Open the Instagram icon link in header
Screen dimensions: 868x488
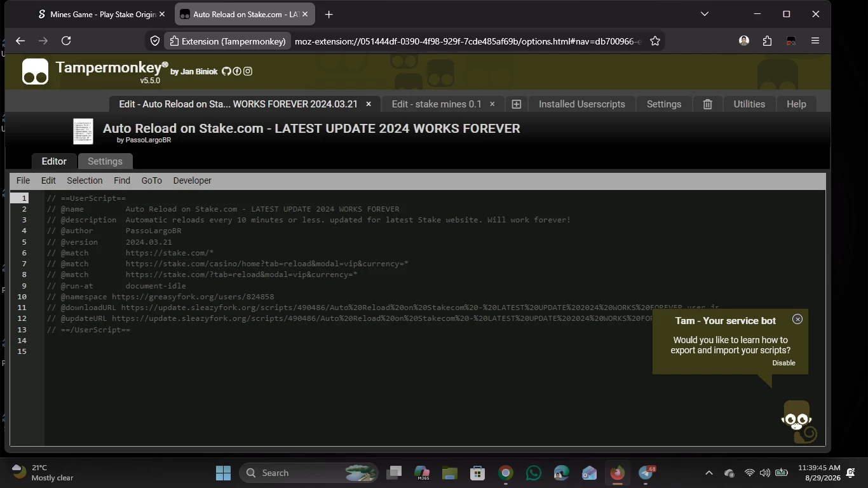pyautogui.click(x=248, y=71)
